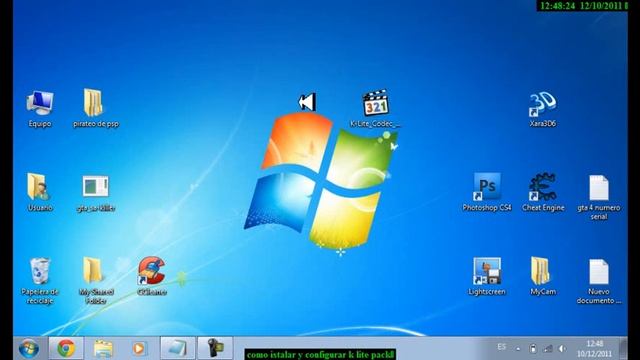
Task: Select the Lightscreen shortcut icon
Action: pos(487,277)
